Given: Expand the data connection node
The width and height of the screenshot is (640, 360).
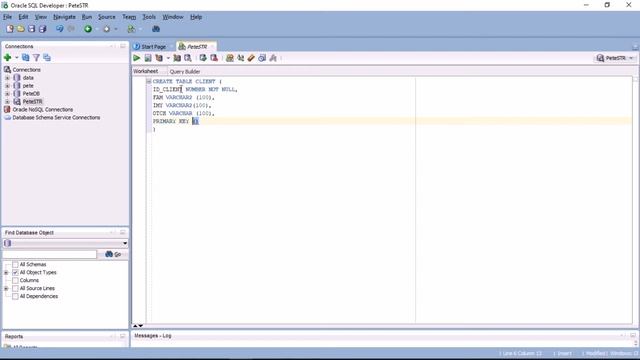Looking at the screenshot, I should (x=7, y=78).
